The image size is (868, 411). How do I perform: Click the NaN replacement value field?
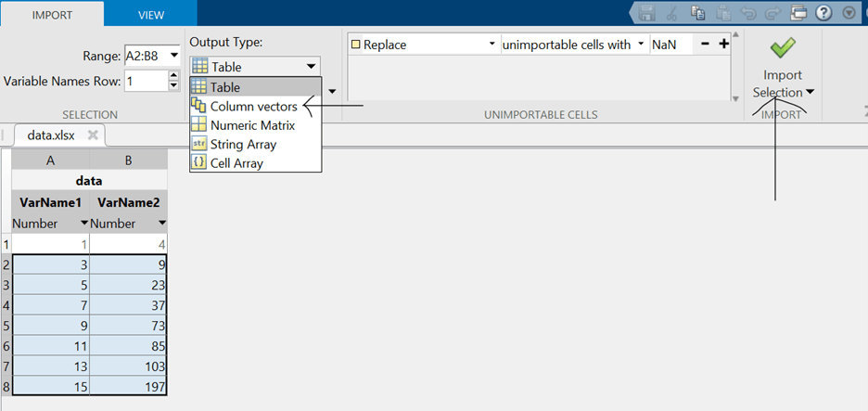click(x=670, y=45)
